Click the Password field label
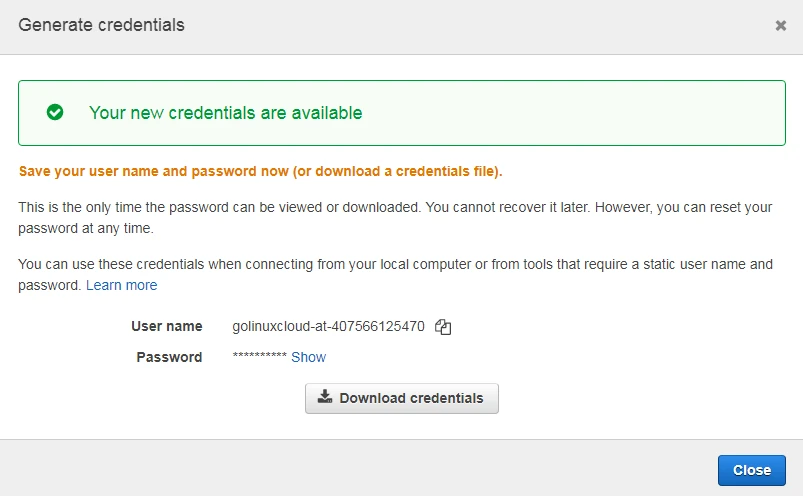Image resolution: width=803 pixels, height=496 pixels. (169, 357)
